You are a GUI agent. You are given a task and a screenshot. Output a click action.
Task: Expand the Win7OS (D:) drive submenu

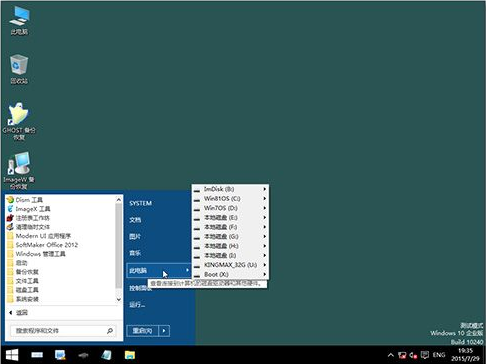pos(230,208)
